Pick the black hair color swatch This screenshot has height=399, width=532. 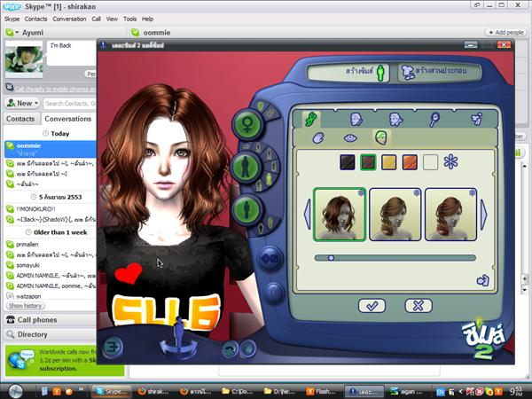click(347, 162)
